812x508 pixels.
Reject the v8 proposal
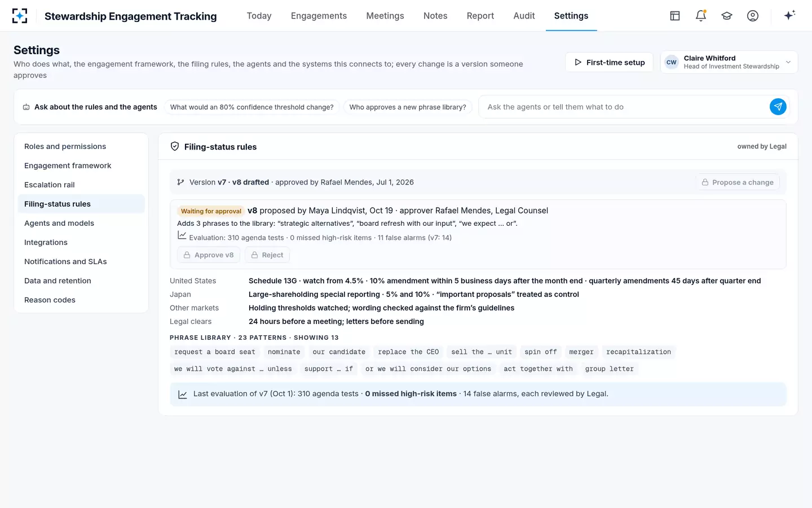[267, 255]
